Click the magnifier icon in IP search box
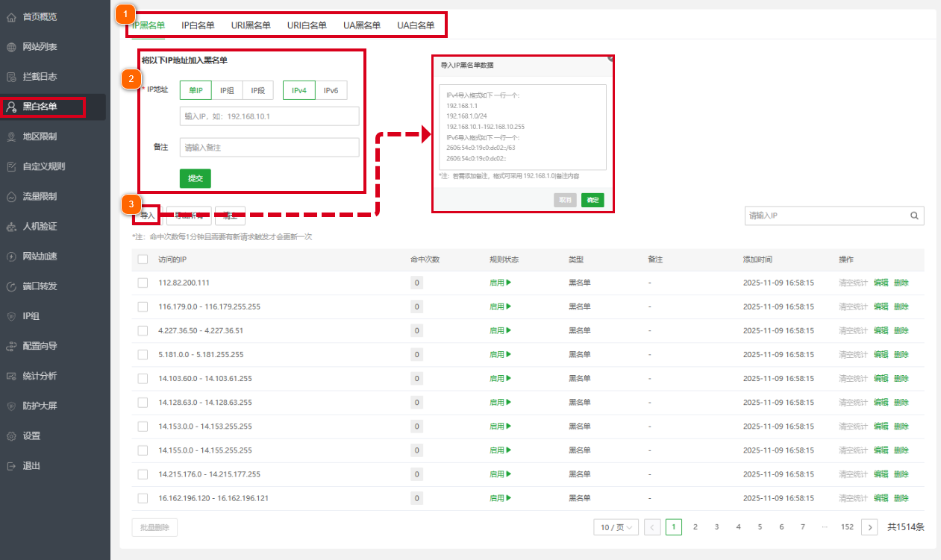 pos(914,215)
